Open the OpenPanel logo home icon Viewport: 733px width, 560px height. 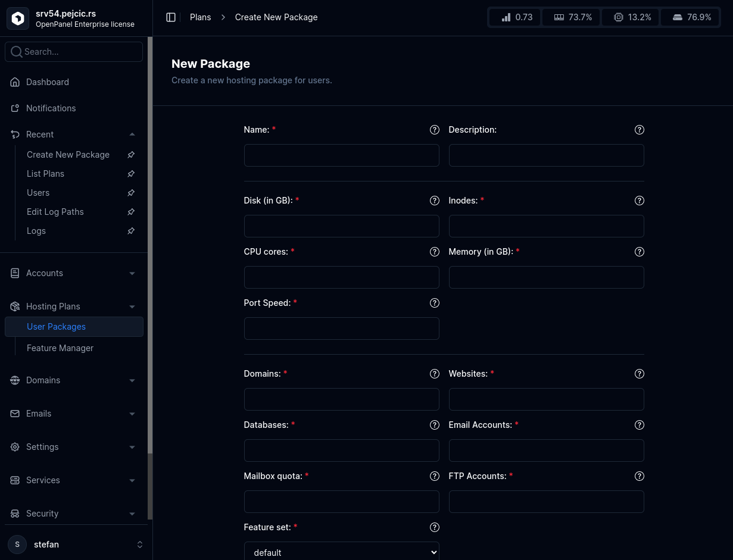pos(18,18)
